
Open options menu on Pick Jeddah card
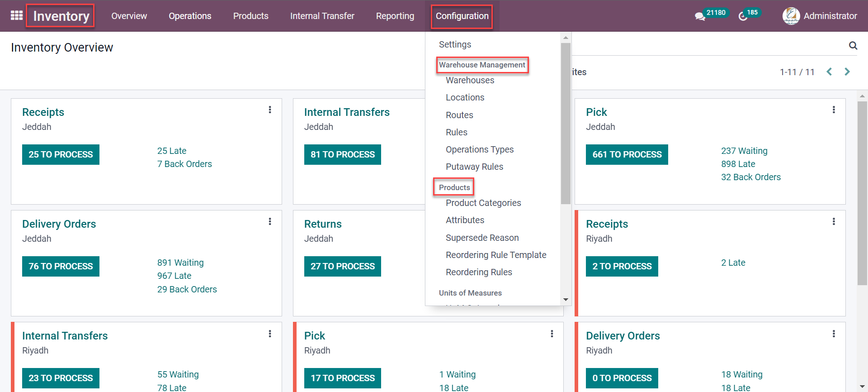[x=834, y=110]
